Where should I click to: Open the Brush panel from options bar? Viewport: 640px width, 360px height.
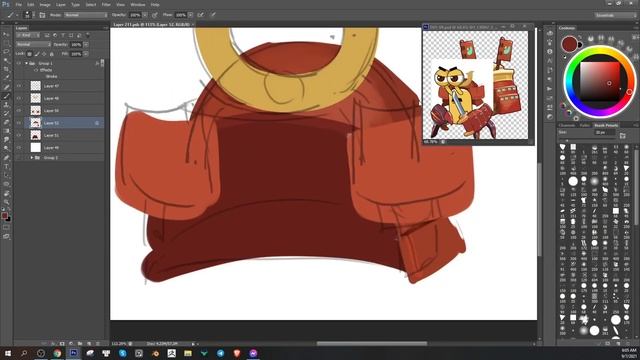point(42,15)
